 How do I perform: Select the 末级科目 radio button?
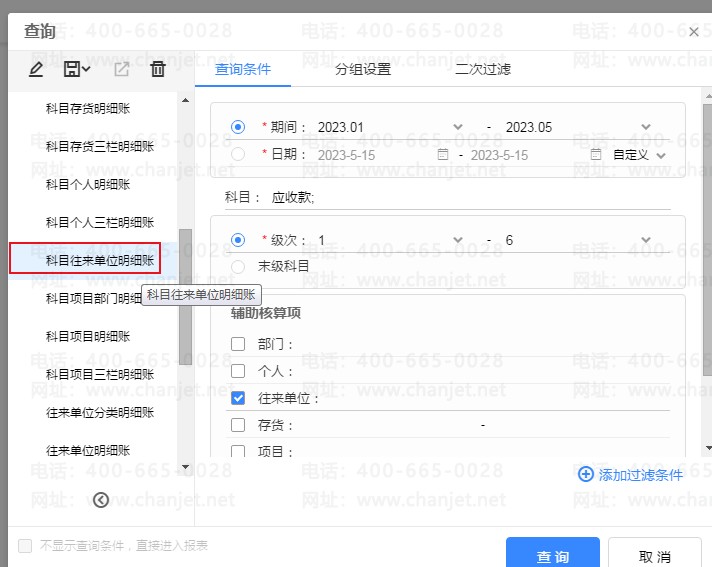point(237,266)
